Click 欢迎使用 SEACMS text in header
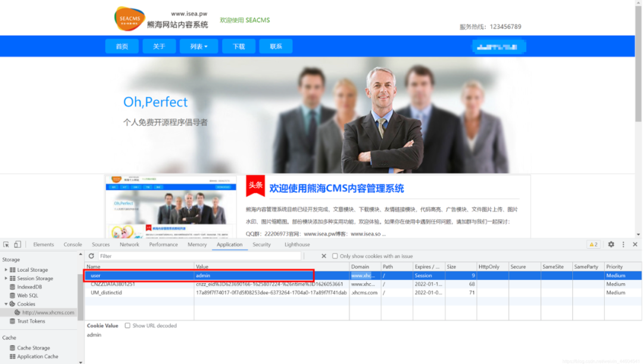This screenshot has width=643, height=364. point(245,20)
